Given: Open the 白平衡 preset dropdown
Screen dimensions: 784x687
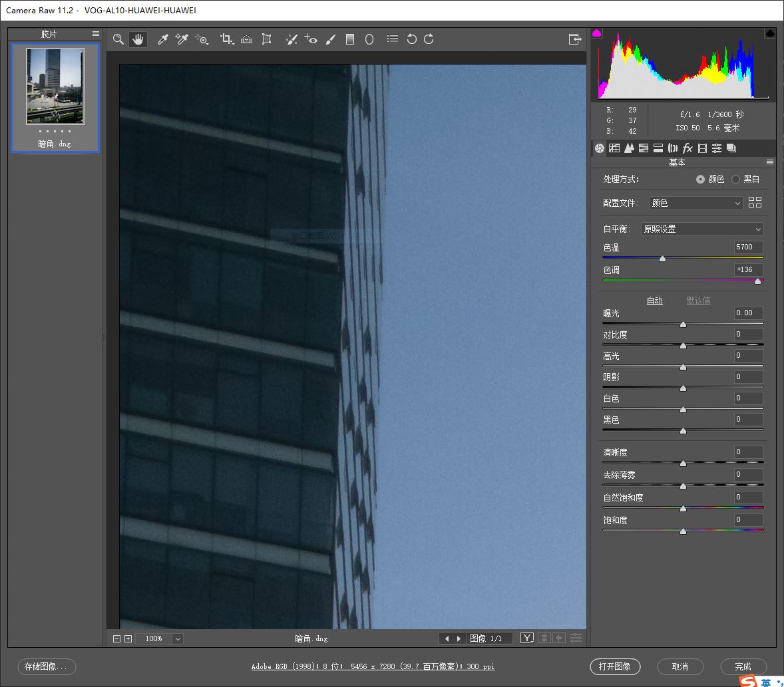Looking at the screenshot, I should pos(702,229).
